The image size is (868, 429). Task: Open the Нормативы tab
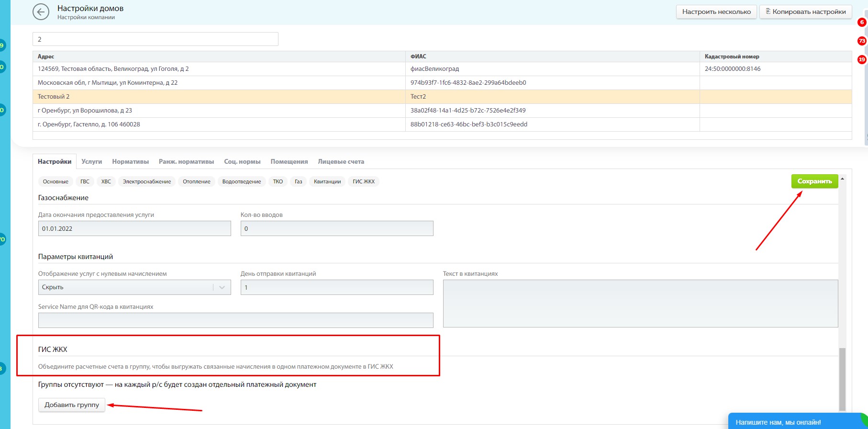click(x=130, y=162)
